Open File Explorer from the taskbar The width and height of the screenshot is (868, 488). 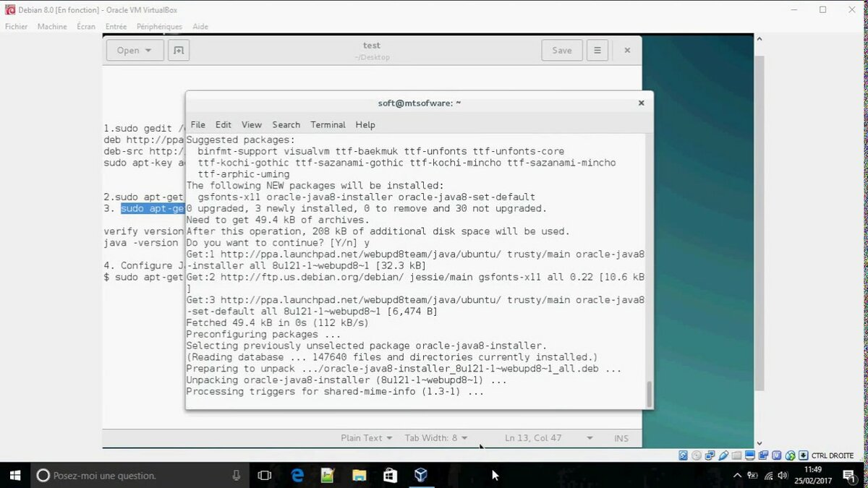[x=359, y=475]
